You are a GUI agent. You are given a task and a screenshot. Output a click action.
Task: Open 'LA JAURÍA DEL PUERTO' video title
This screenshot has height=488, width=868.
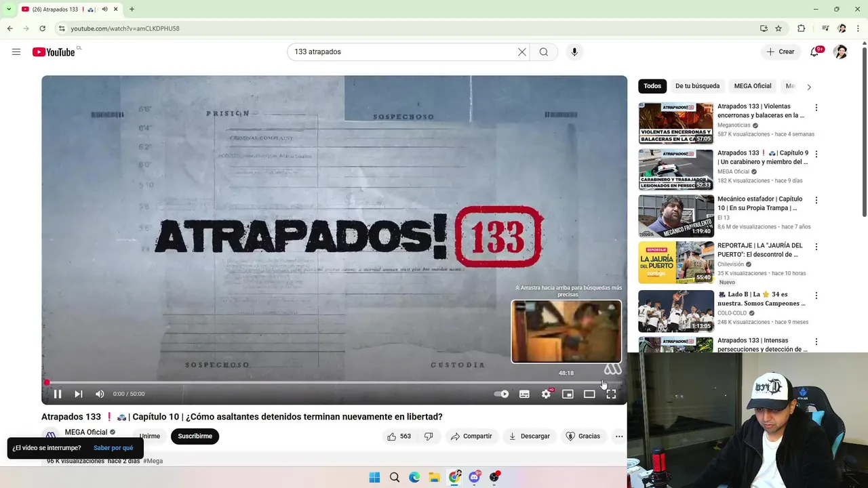[759, 250]
